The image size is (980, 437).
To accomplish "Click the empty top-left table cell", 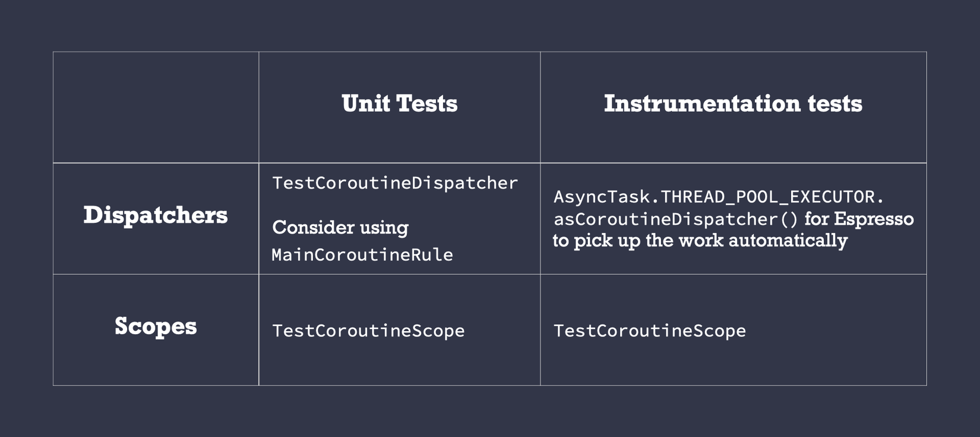I will pos(156,107).
